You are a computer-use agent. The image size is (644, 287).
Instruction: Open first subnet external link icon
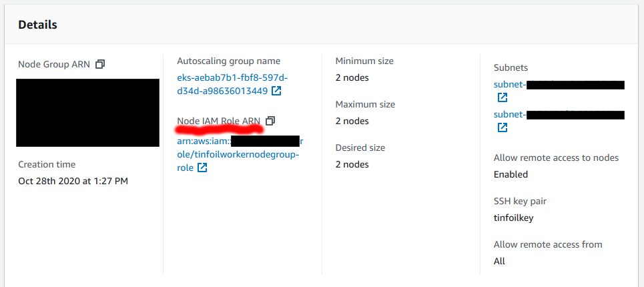(503, 97)
